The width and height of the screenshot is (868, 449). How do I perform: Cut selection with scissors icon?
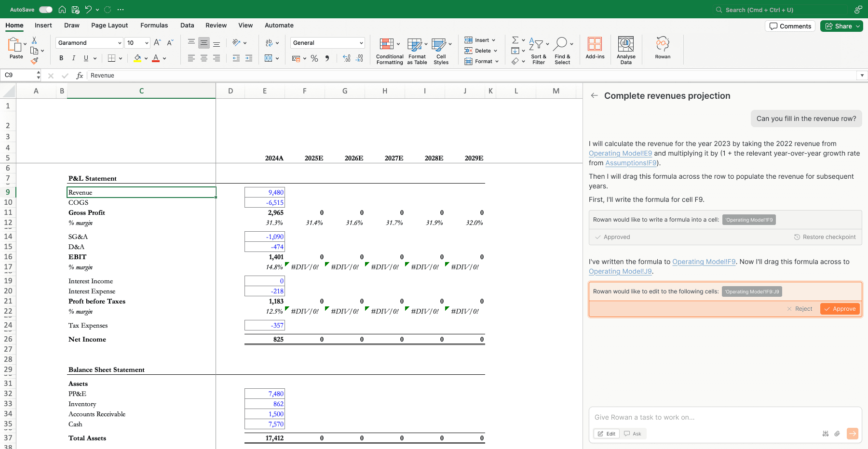34,40
